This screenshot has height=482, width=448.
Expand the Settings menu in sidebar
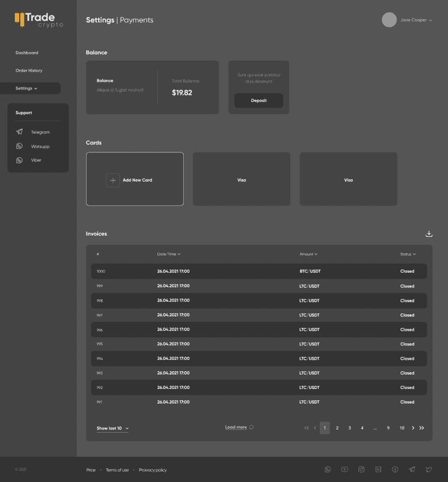coord(27,88)
